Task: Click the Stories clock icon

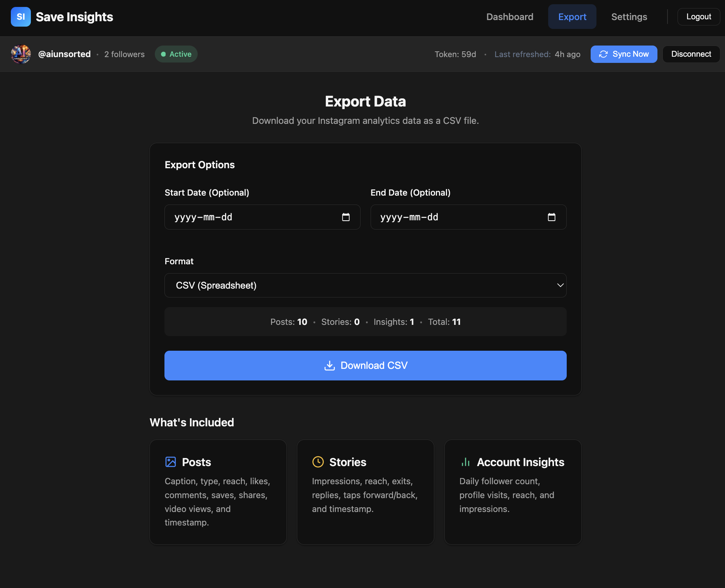Action: coord(318,462)
